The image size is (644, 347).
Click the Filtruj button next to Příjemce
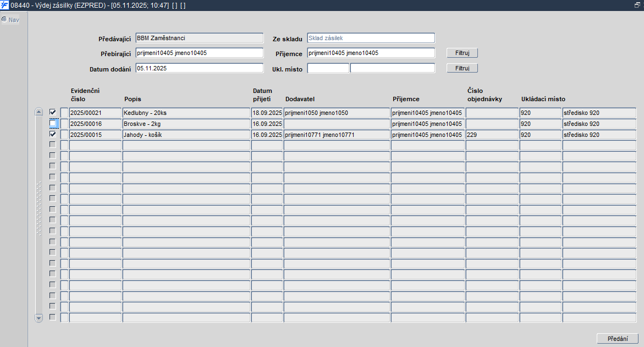tap(462, 53)
